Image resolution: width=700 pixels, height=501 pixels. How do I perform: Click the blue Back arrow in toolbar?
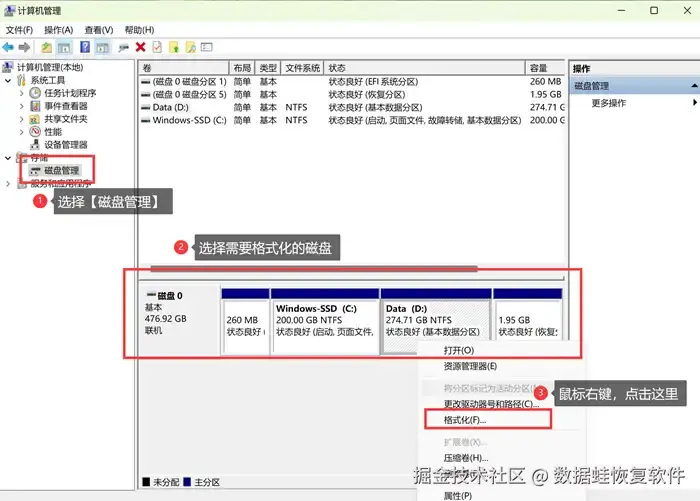coord(8,47)
